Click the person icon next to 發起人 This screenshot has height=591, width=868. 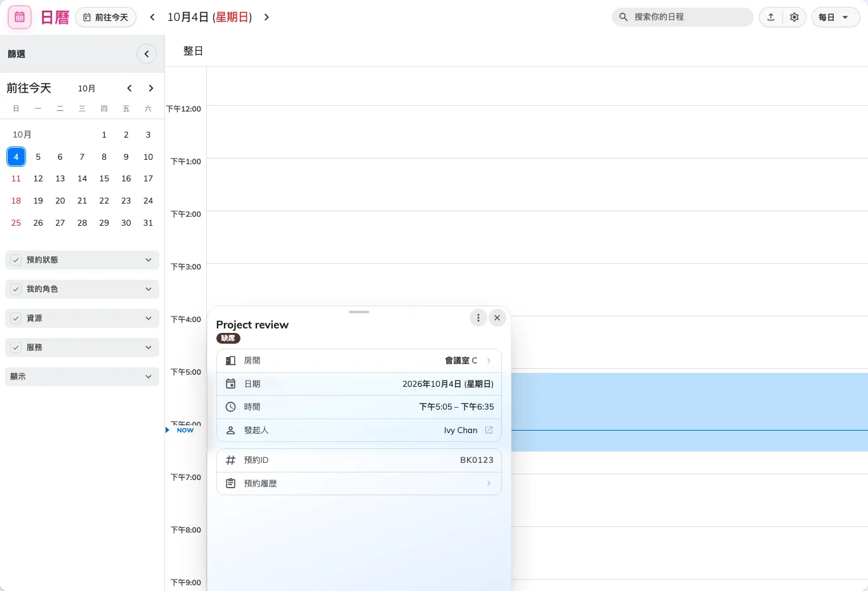click(x=231, y=430)
